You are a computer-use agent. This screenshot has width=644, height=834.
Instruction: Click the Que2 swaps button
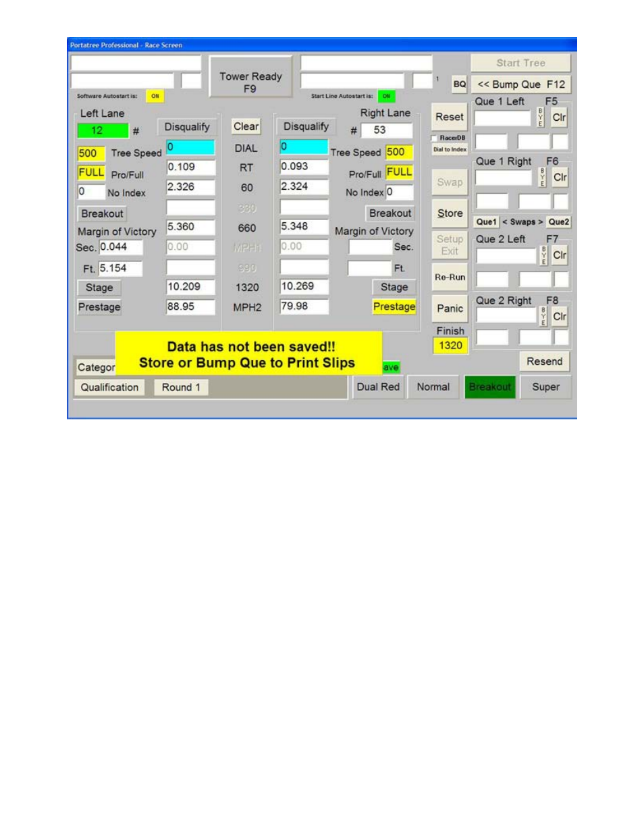point(558,222)
